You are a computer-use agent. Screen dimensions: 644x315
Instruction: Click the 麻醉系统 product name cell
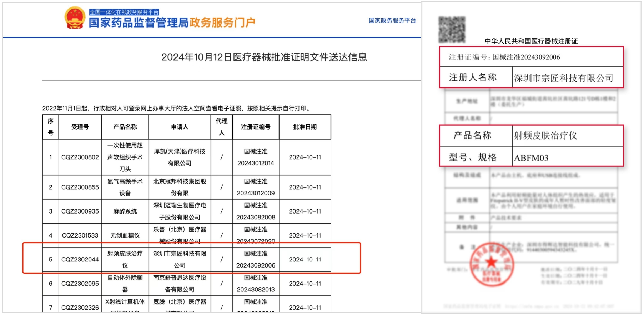pyautogui.click(x=125, y=211)
